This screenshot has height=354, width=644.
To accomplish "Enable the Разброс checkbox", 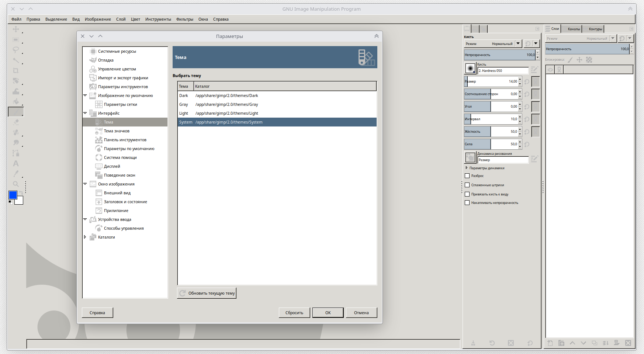I will point(467,176).
